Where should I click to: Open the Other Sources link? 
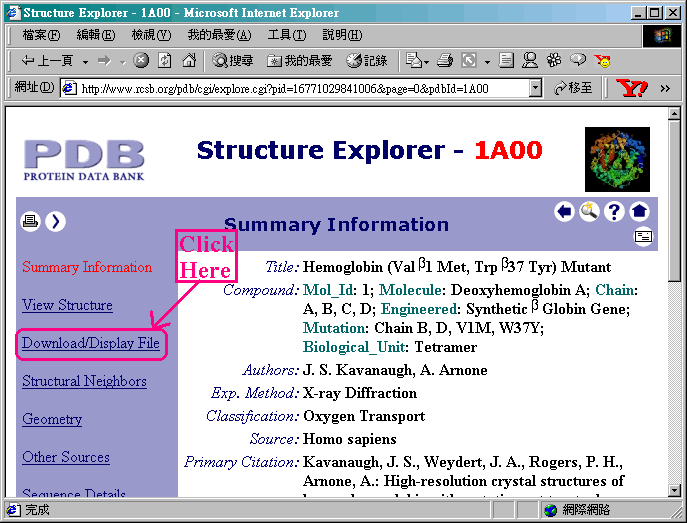66,457
